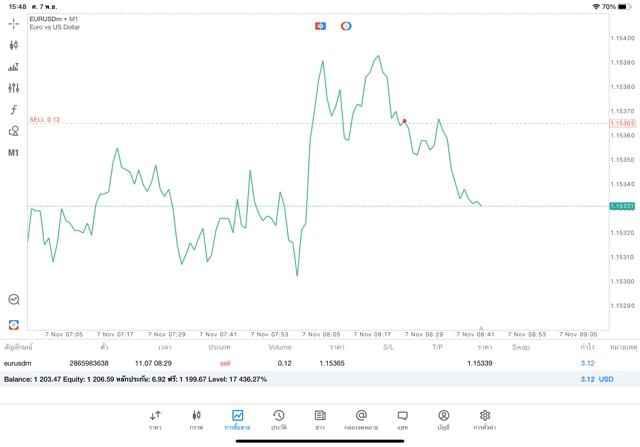This screenshot has width=640, height=447.
Task: Open the news (ข่าว) tab
Action: coord(319,419)
